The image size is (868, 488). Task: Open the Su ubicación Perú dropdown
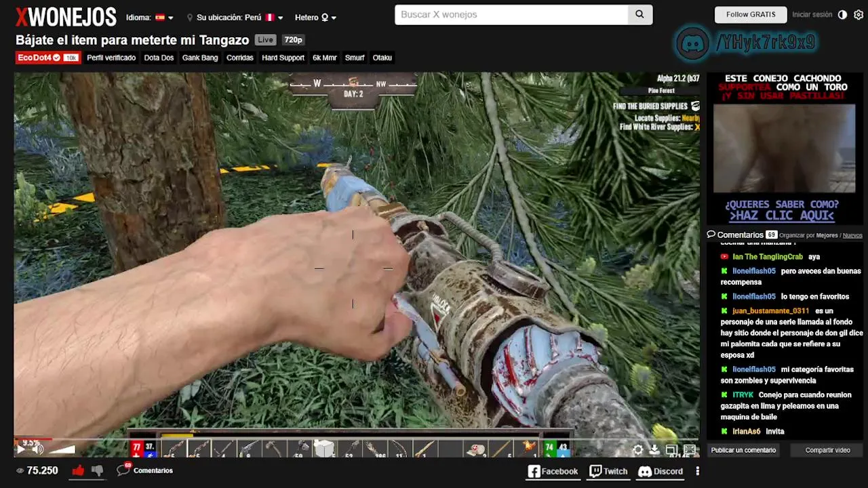pyautogui.click(x=235, y=18)
